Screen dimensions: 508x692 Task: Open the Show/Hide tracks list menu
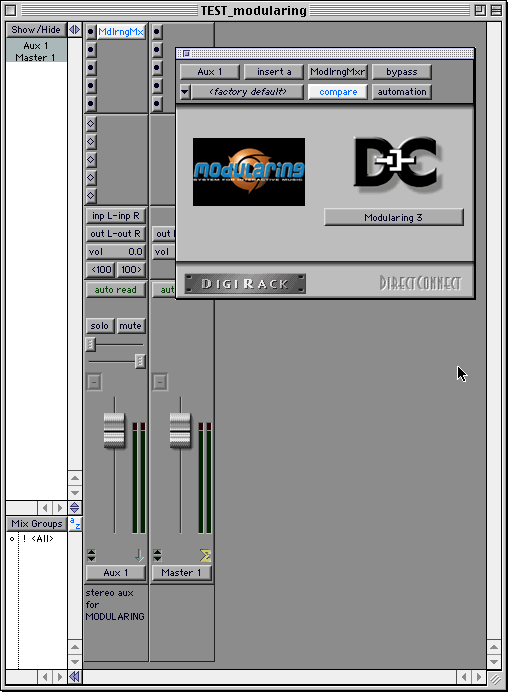point(36,30)
